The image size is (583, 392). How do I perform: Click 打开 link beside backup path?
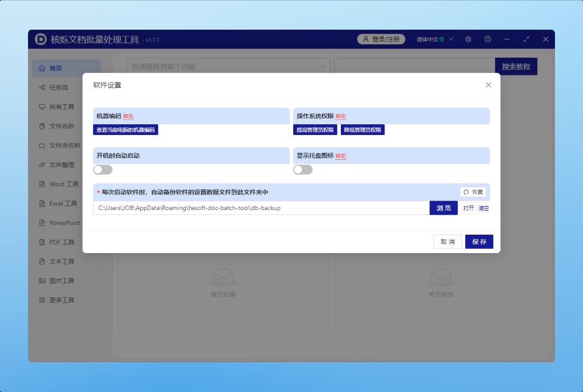[469, 208]
